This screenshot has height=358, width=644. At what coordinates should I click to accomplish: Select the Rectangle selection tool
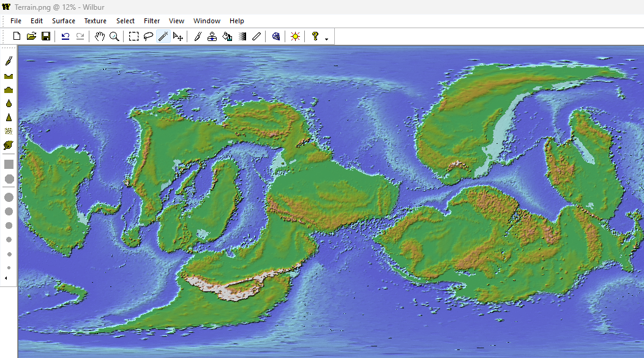point(133,37)
